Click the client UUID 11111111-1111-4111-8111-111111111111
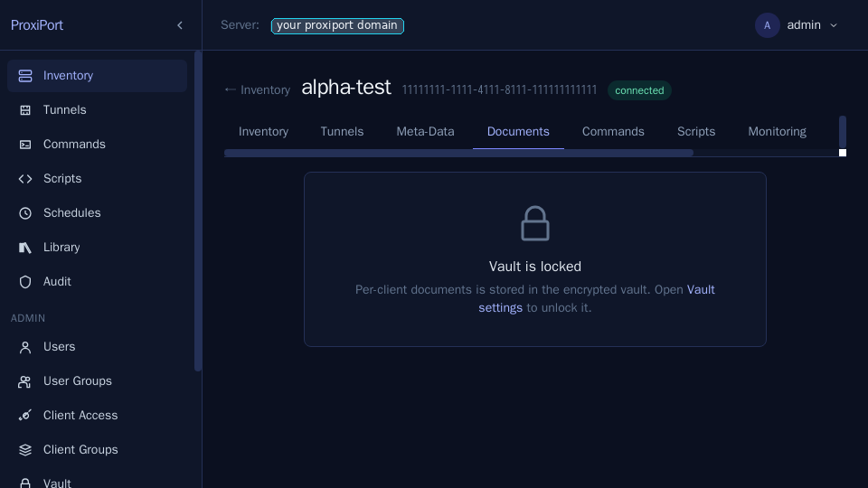The width and height of the screenshot is (868, 488). [x=499, y=90]
